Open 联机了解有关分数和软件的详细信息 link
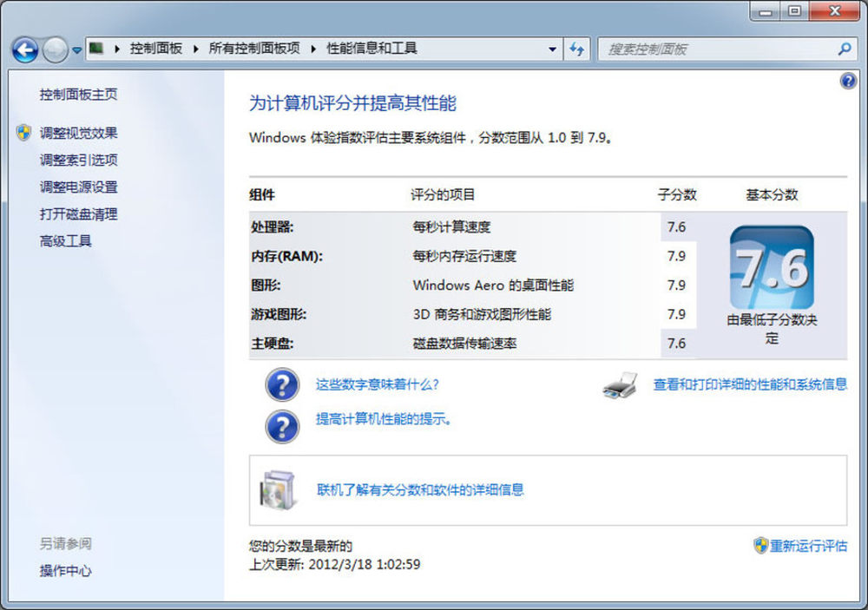This screenshot has height=610, width=868. [420, 490]
